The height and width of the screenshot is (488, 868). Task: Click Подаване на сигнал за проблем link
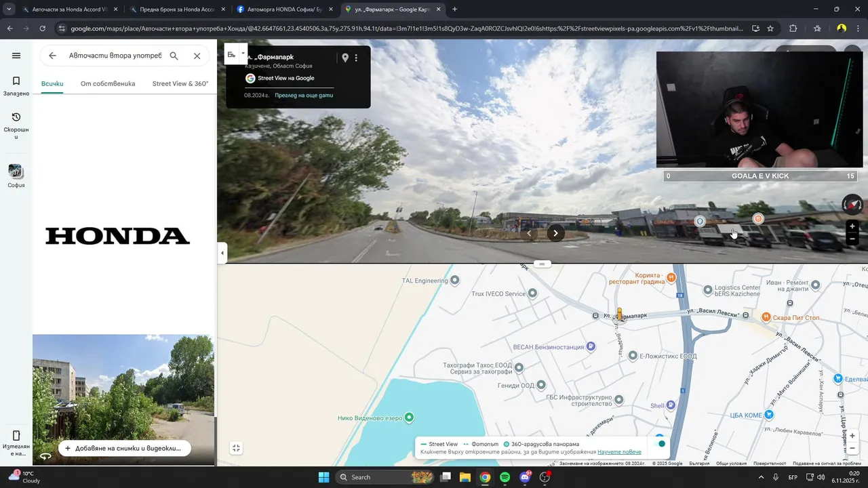827,464
